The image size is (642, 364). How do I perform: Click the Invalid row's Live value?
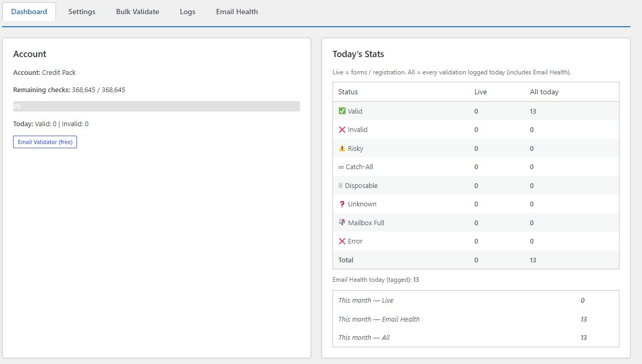tap(476, 130)
